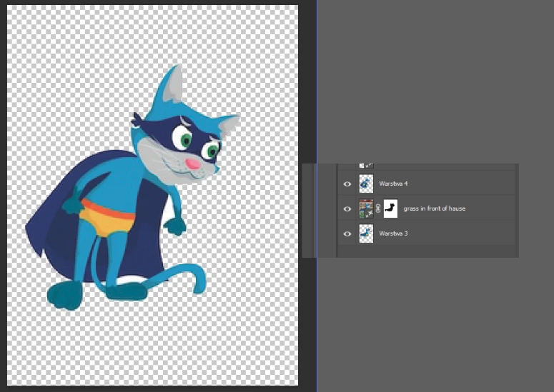Select the layer named Warstwa 4
The height and width of the screenshot is (392, 554).
393,184
